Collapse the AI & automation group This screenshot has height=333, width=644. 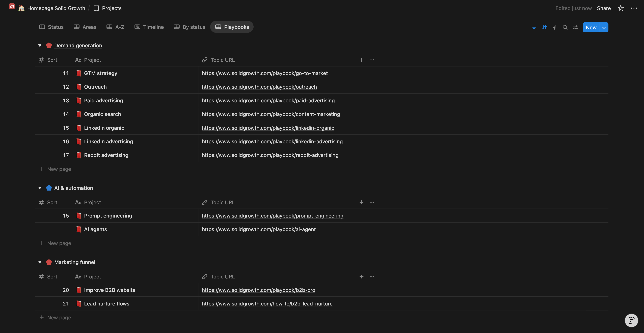click(40, 188)
